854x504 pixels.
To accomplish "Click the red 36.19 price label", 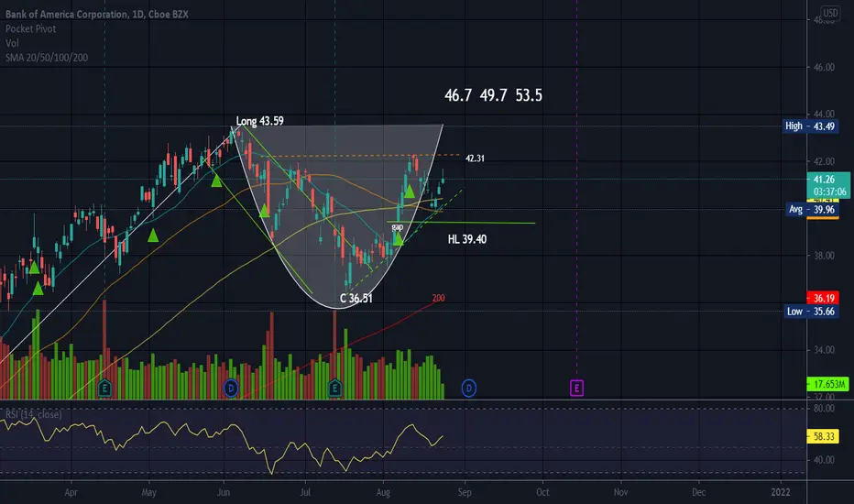I will coord(823,298).
